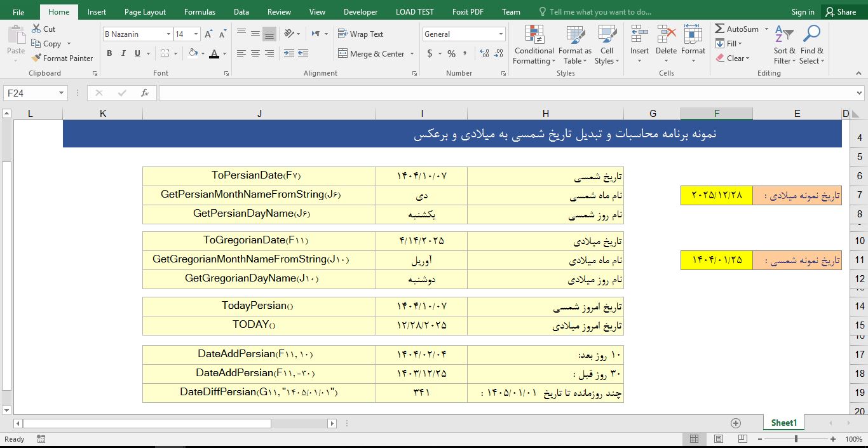Open the number format dropdown showing General
This screenshot has width=868, height=448.
click(x=501, y=34)
